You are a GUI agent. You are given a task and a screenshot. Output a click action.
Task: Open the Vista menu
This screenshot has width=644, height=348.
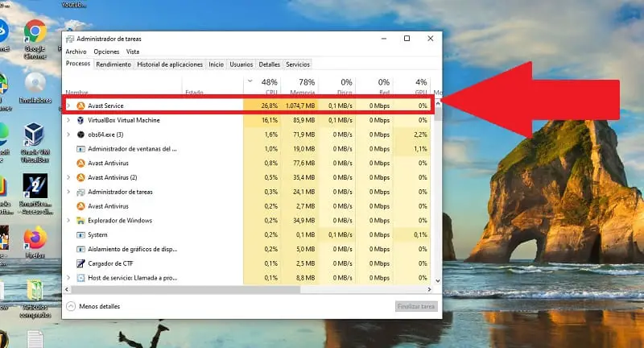(133, 52)
